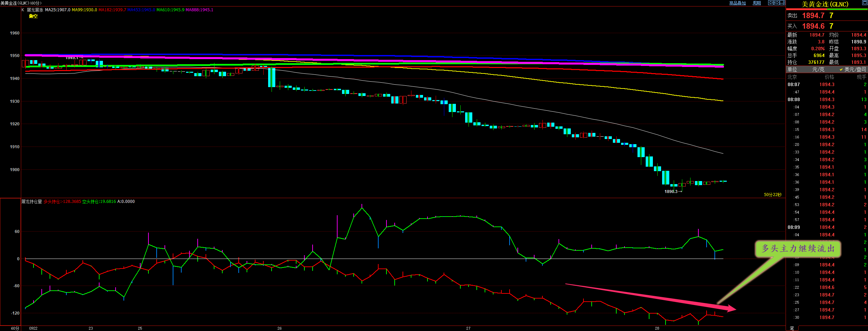Image resolution: width=868 pixels, height=331 pixels.
Task: Click the 屠龙暴涨 indicator name
Action: point(35,10)
